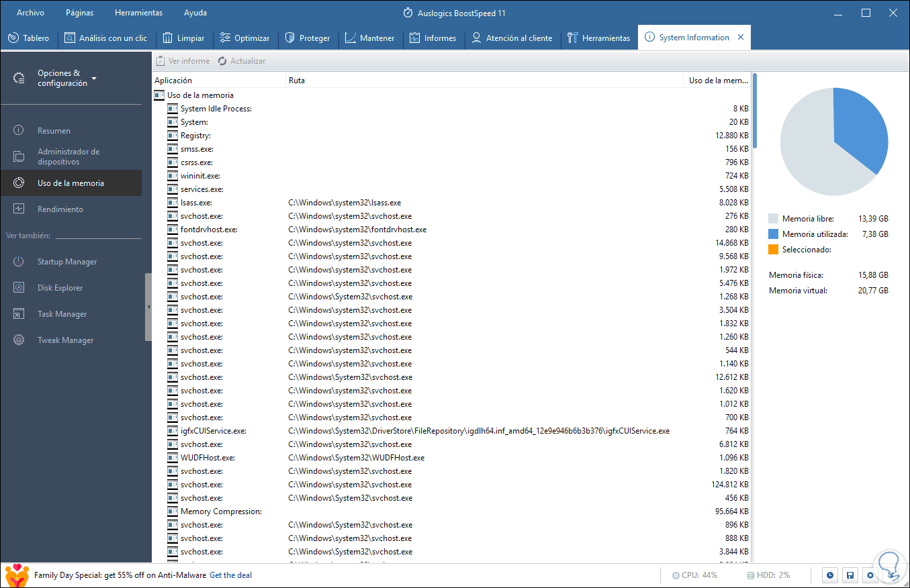The height and width of the screenshot is (588, 910).
Task: Open Tweak Manager from the sidebar
Action: coord(71,340)
